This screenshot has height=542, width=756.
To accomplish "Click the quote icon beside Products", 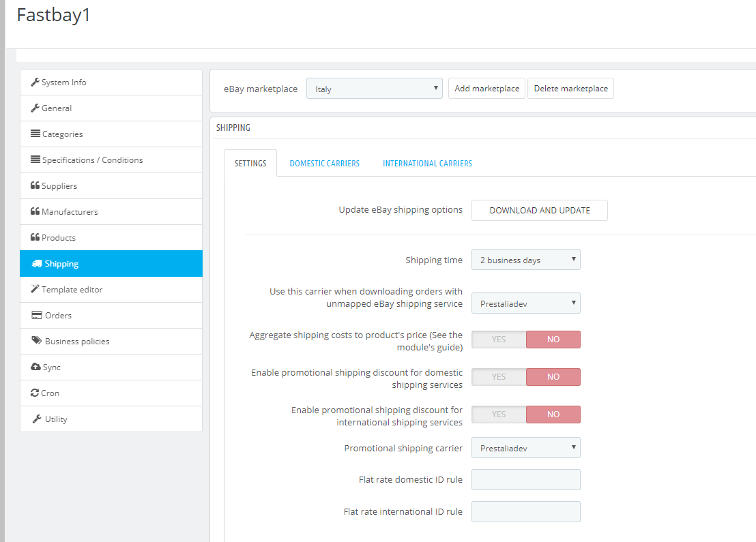I will click(x=35, y=237).
